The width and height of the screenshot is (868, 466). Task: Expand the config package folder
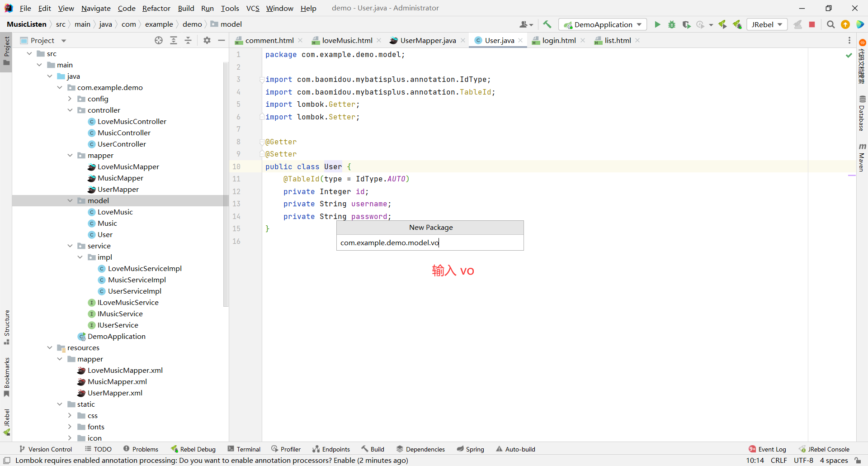click(x=70, y=99)
